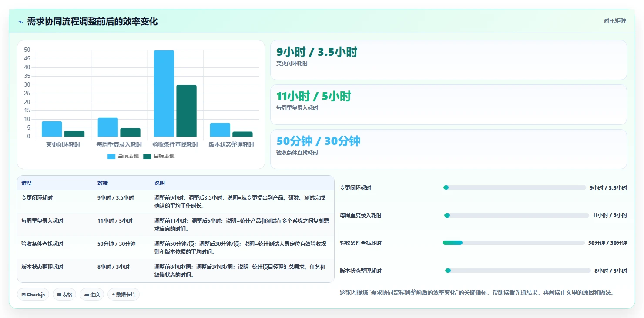Toggle the 目标表现 legend swatch

click(147, 156)
